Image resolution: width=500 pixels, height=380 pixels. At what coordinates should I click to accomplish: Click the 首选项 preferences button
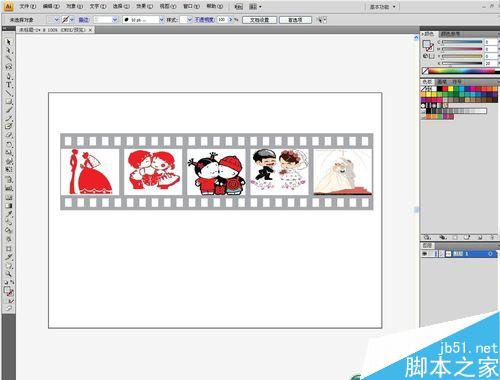pyautogui.click(x=295, y=20)
